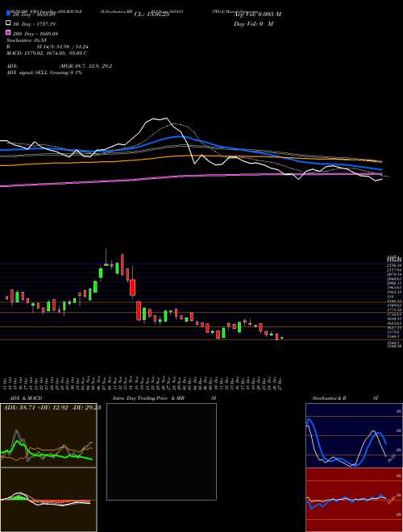Click the 'ADX: 38.71 +DY: 12.92 -DY: 29.23' header
The image size is (403, 532).
coord(52,407)
